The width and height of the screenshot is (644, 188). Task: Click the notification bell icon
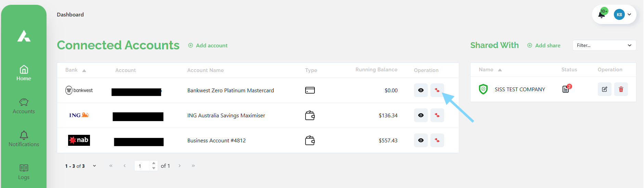coord(602,14)
